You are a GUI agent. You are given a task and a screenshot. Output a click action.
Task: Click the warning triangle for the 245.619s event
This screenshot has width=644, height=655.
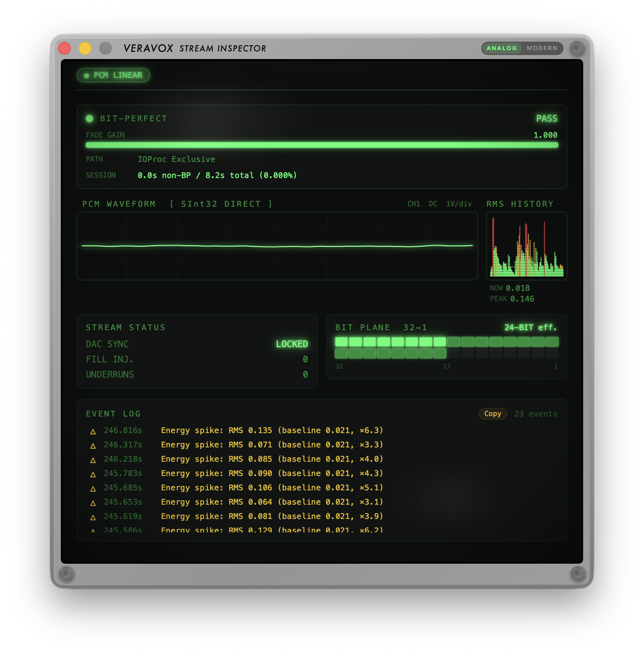click(x=93, y=517)
